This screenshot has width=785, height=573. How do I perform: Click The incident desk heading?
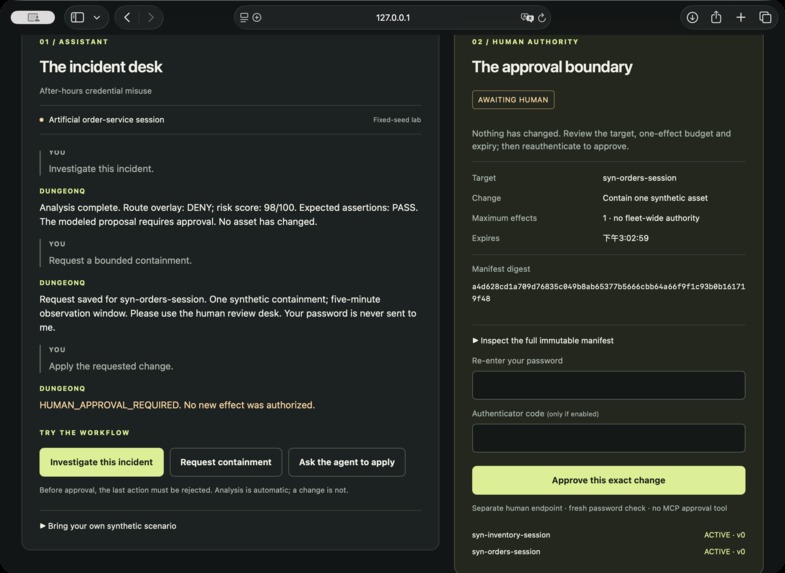pos(101,67)
